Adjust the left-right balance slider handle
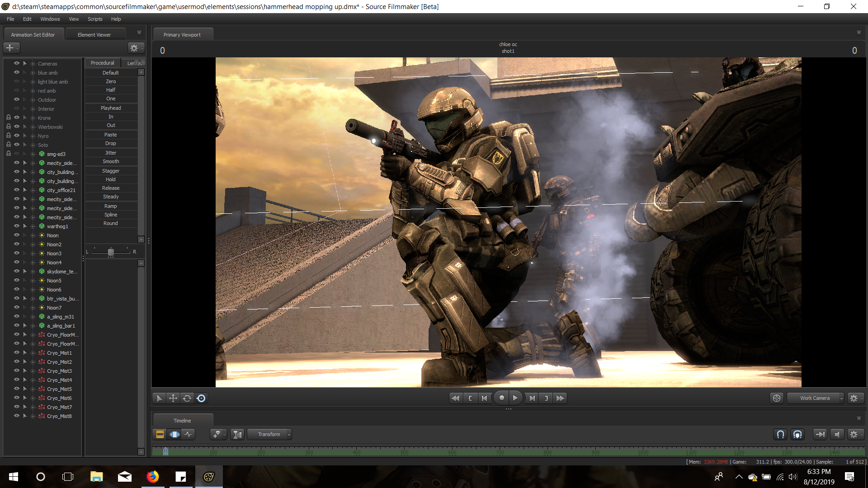 [111, 252]
